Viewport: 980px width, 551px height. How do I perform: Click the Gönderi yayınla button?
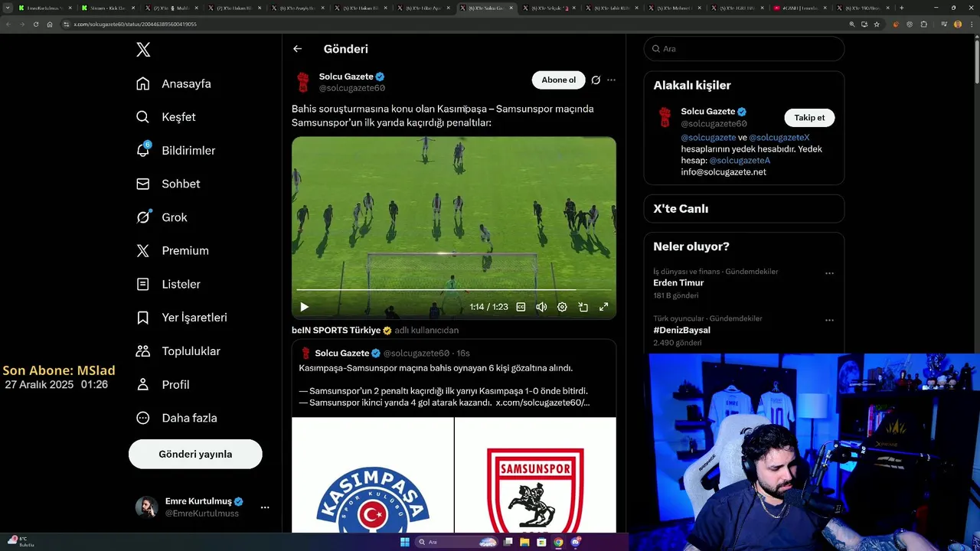[195, 454]
